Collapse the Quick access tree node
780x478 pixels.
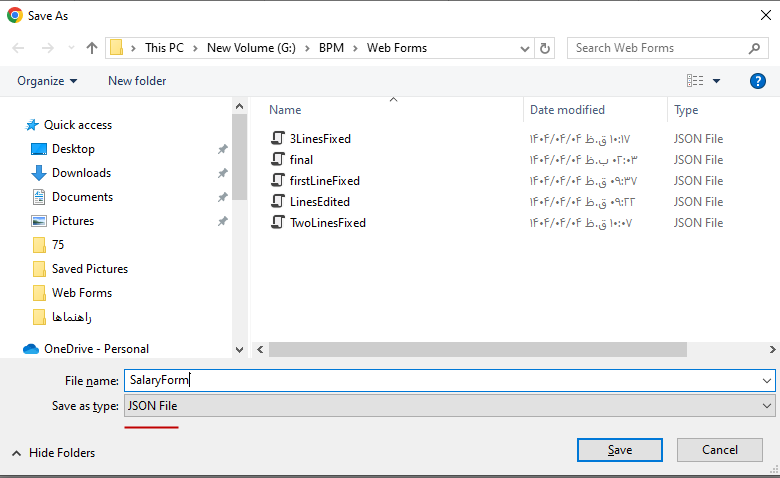[14, 125]
